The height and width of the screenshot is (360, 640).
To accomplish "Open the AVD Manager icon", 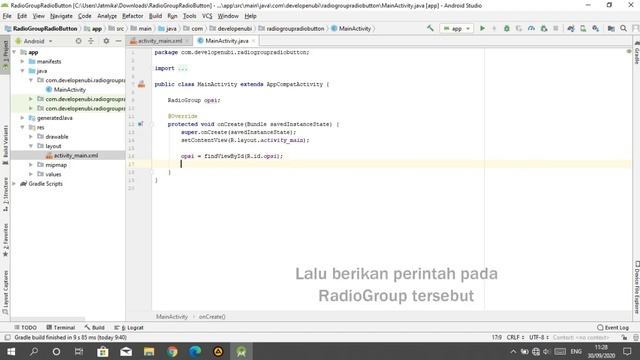I will point(583,28).
